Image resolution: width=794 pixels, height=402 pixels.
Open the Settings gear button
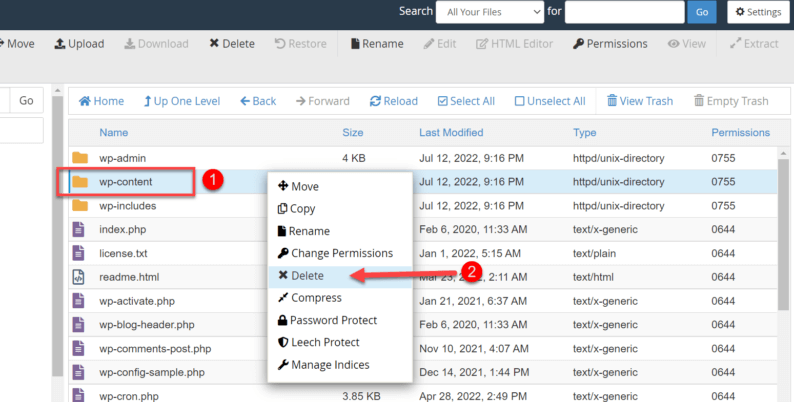758,12
